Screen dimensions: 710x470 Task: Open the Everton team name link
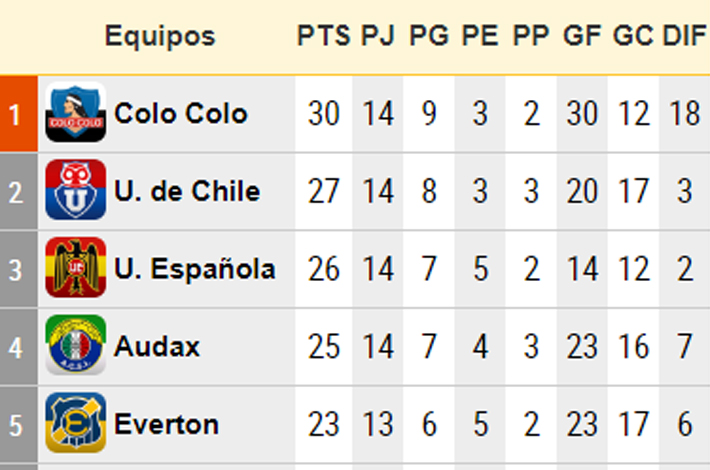click(x=166, y=424)
